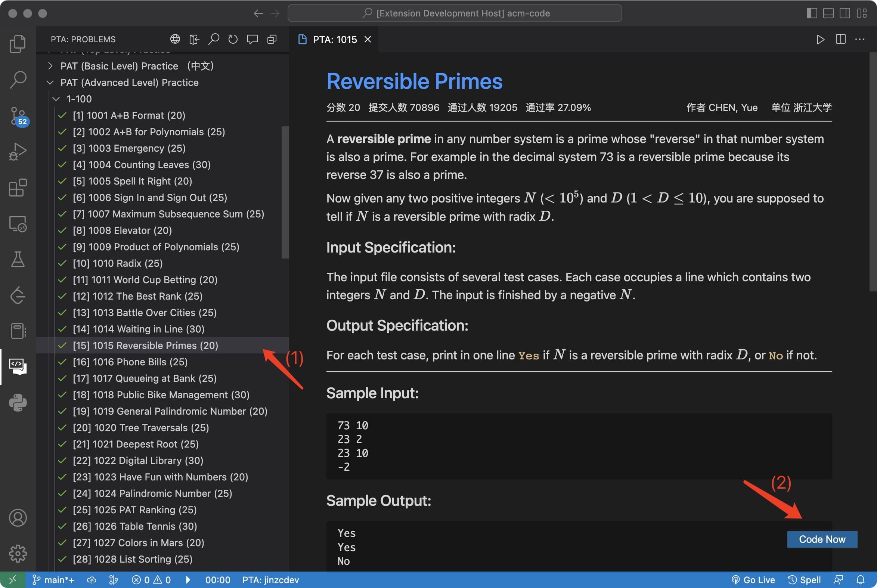The width and height of the screenshot is (877, 588).
Task: Open problem 1020 Tree Traversals (25)
Action: pyautogui.click(x=162, y=428)
